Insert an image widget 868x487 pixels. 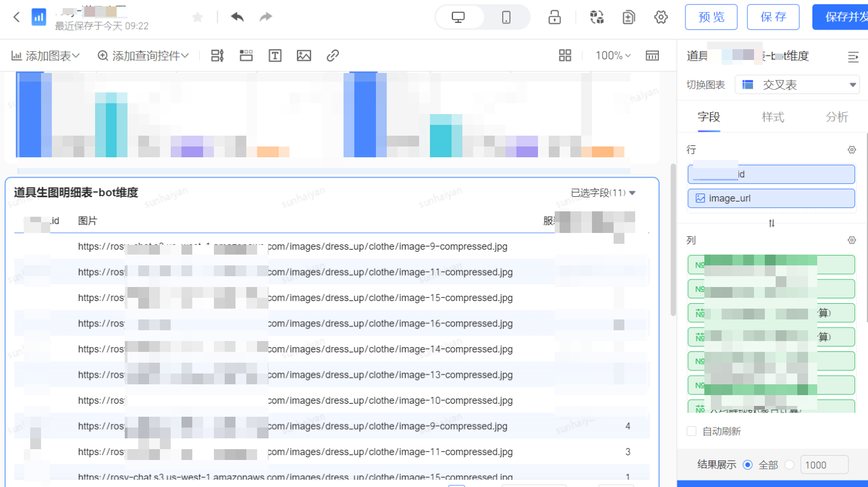pos(304,56)
